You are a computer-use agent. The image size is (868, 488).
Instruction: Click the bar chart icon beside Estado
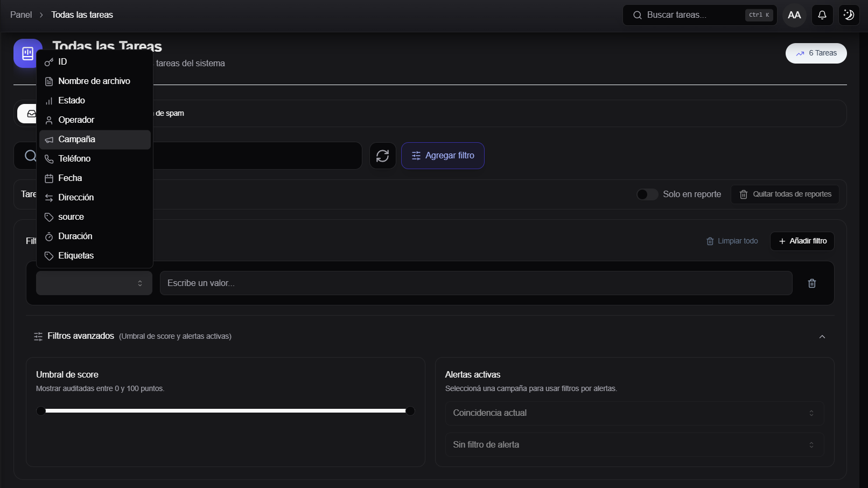[49, 101]
